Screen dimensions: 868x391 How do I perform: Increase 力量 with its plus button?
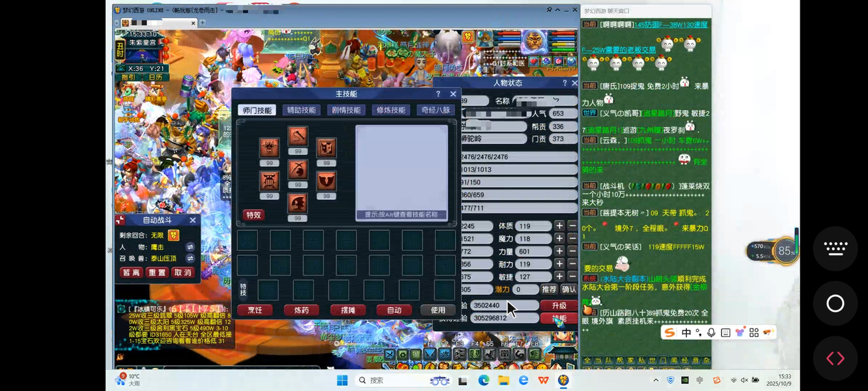[x=559, y=252]
